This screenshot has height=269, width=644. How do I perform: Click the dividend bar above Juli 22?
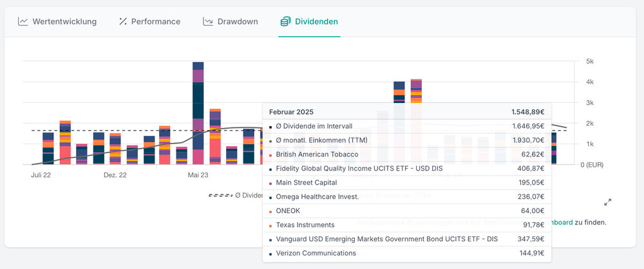pos(48,148)
